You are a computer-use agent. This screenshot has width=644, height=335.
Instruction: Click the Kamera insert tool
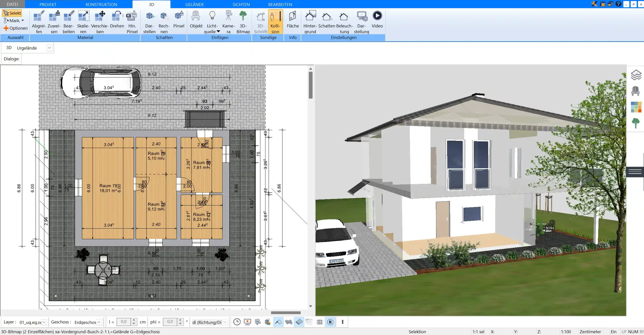click(228, 22)
